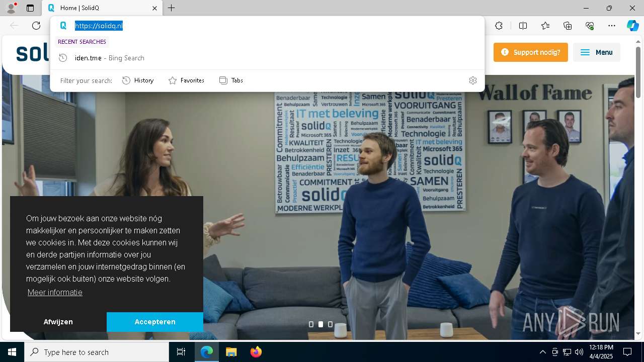Viewport: 644px width, 362px height.
Task: Open the Favorites star icon
Action: click(545, 26)
